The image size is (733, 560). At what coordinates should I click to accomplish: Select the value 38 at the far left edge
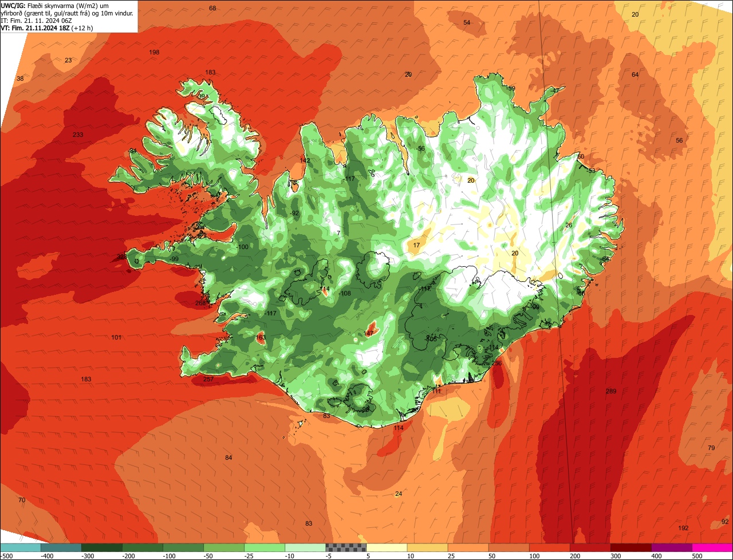(x=20, y=78)
